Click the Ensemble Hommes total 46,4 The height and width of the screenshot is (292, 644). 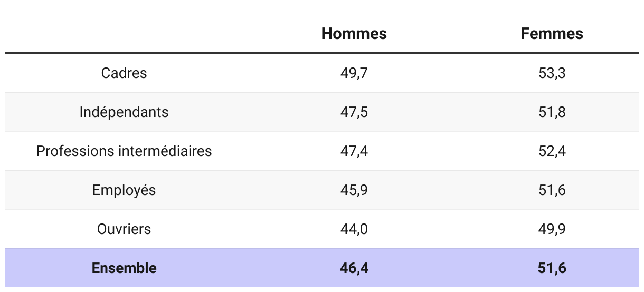click(x=354, y=268)
